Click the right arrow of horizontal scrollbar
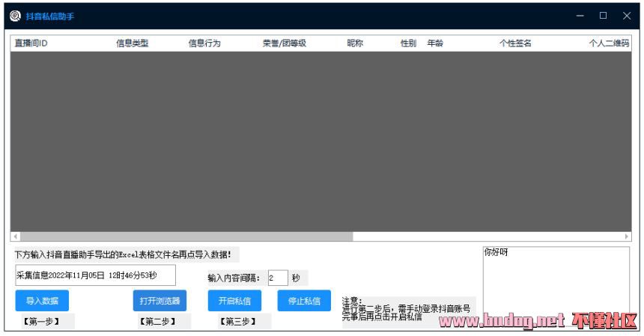The height and width of the screenshot is (336, 644). (627, 236)
